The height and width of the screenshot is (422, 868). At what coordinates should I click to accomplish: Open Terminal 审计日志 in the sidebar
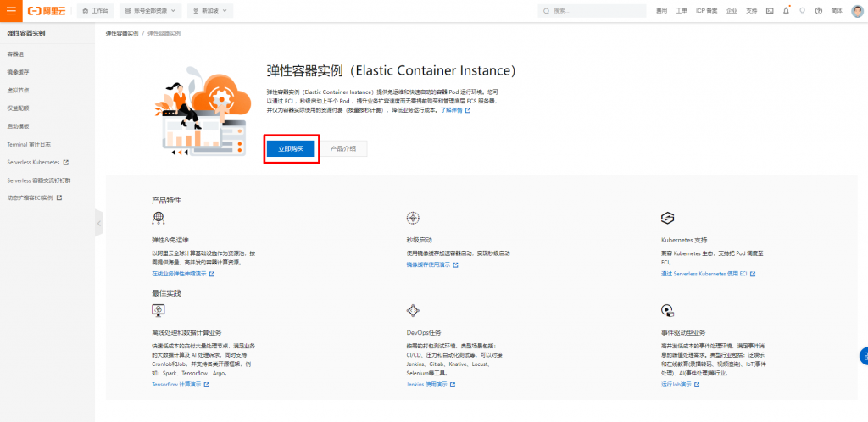pyautogui.click(x=29, y=144)
